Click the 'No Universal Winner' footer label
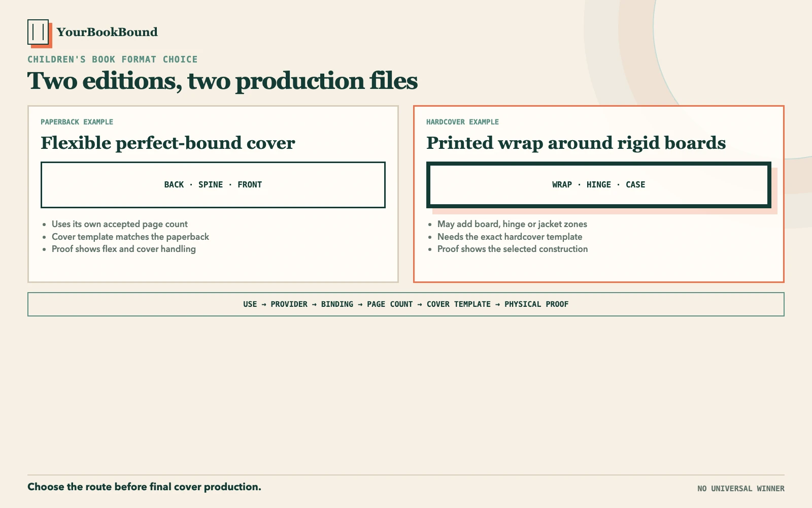 point(740,489)
